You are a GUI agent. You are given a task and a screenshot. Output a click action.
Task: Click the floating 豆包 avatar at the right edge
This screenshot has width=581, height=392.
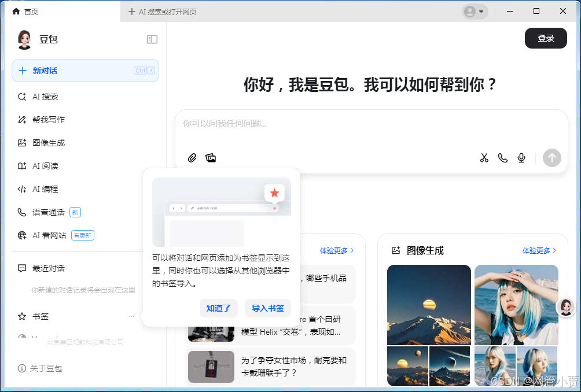(x=566, y=307)
